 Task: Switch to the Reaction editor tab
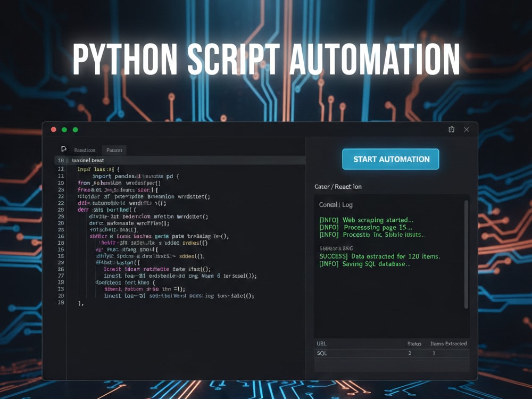click(85, 150)
